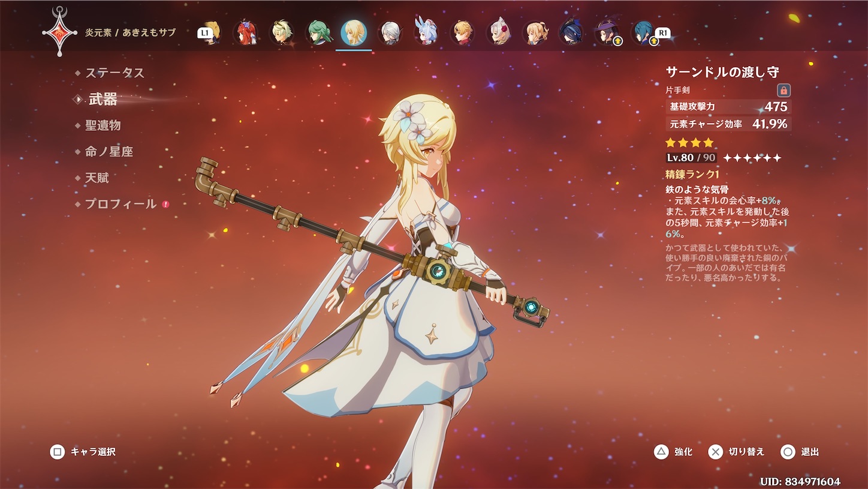The image size is (868, 489).
Task: Select the white-haired character with red flower
Action: coord(498,32)
